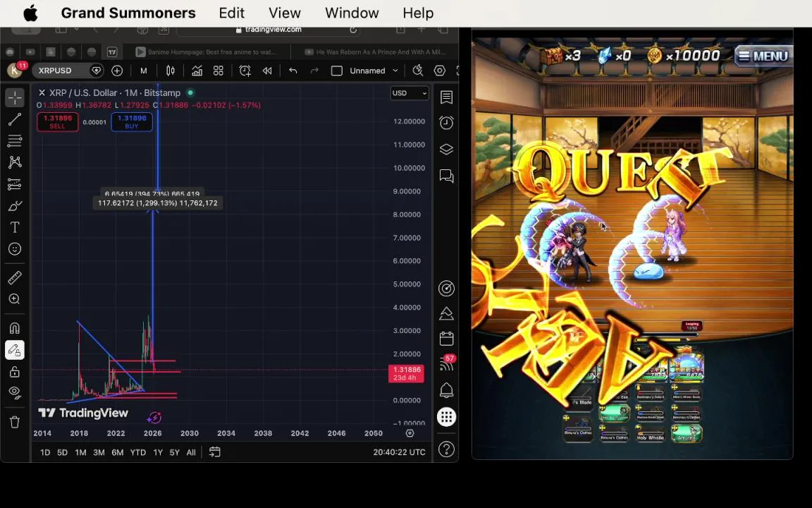The image size is (812, 508).
Task: Open the Fibonacci/gann tools group
Action: pyautogui.click(x=15, y=140)
